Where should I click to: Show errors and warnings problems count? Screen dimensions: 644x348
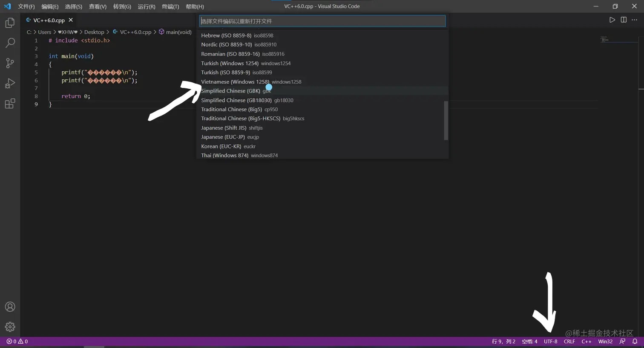(x=17, y=341)
